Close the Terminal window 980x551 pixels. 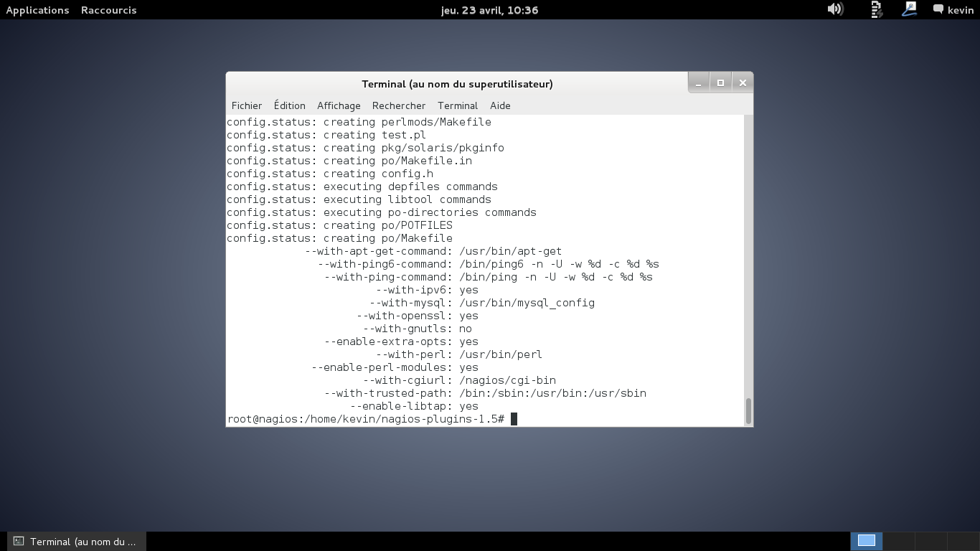tap(743, 83)
